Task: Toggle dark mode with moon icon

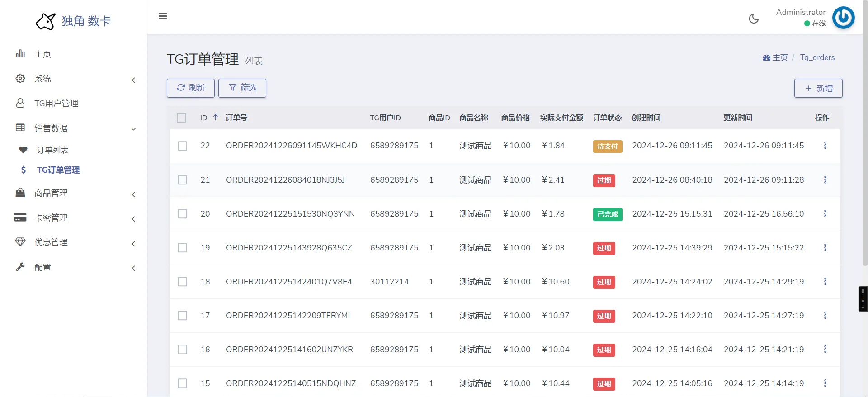Action: [x=754, y=19]
